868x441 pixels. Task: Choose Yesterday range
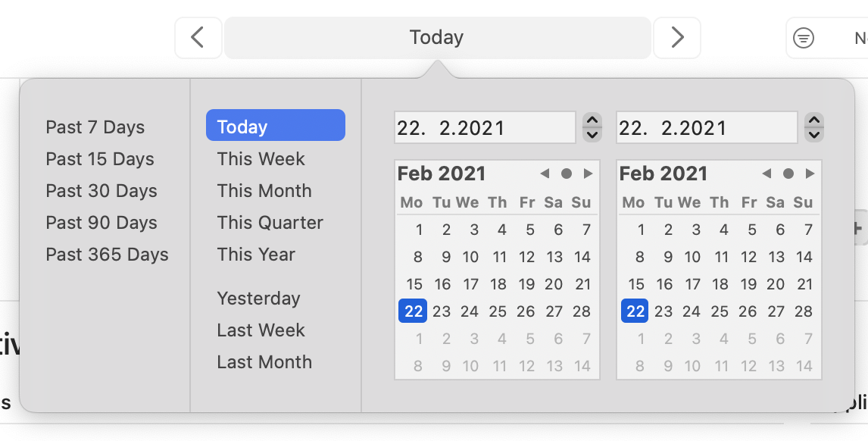click(x=258, y=299)
